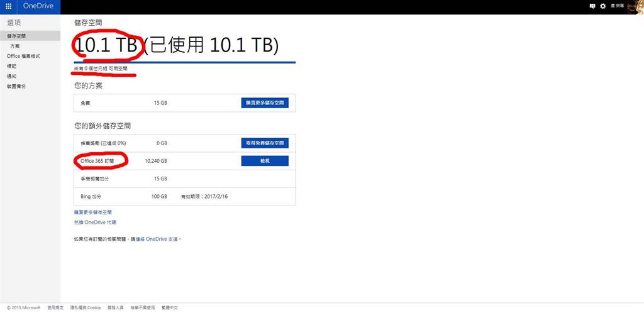Image resolution: width=644 pixels, height=313 pixels.
Task: Select 儲存空間 in the options sidebar
Action: (x=30, y=36)
